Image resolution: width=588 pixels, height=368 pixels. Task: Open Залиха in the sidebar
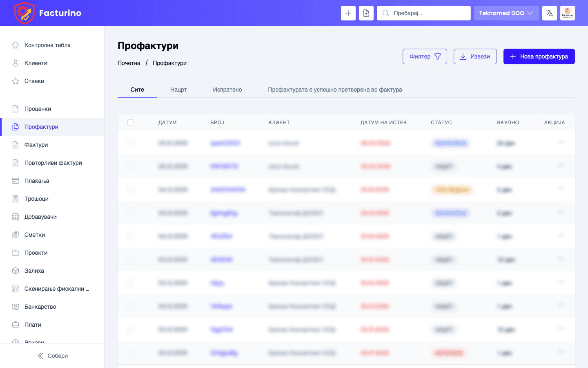click(x=34, y=271)
